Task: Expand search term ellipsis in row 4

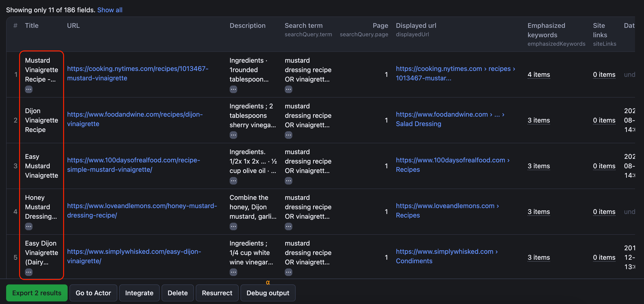Action: [288, 226]
